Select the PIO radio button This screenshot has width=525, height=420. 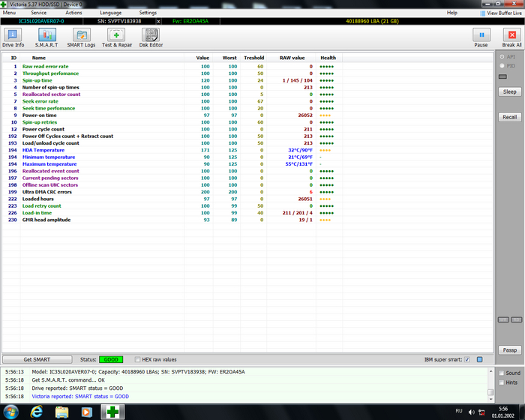[502, 65]
